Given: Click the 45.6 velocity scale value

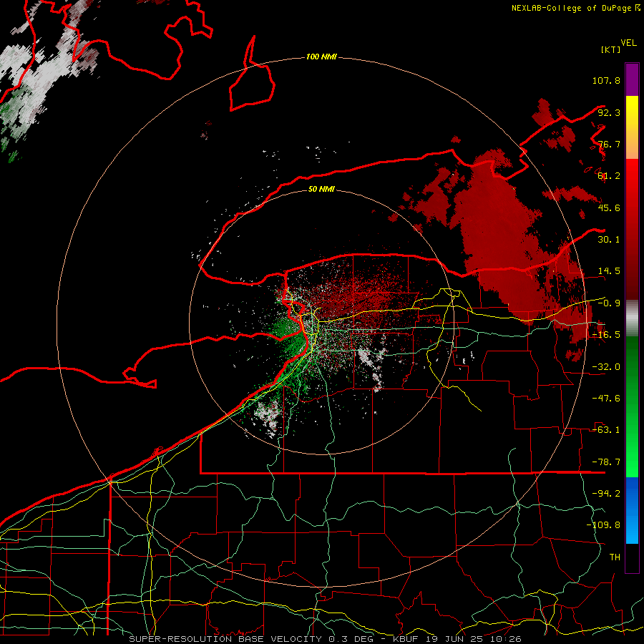Looking at the screenshot, I should pos(609,208).
